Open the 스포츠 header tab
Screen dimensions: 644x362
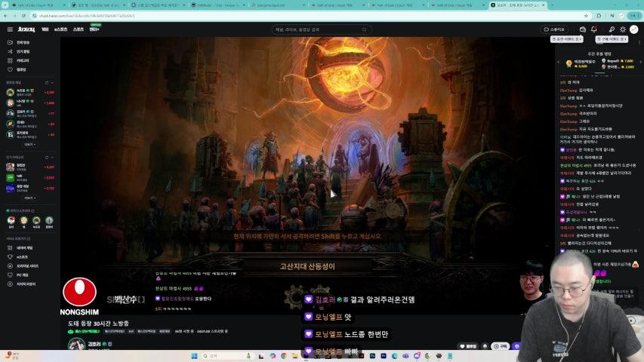click(x=79, y=29)
